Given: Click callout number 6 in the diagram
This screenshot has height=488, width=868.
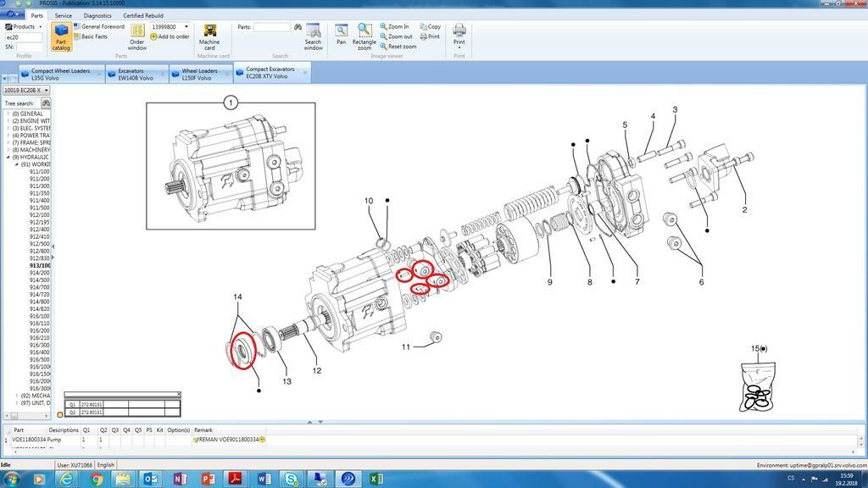Looking at the screenshot, I should tap(701, 282).
